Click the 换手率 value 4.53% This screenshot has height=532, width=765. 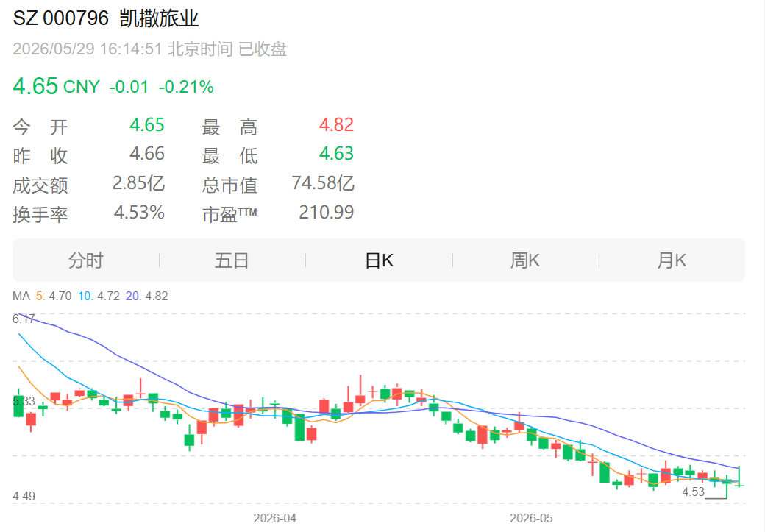[x=139, y=213]
